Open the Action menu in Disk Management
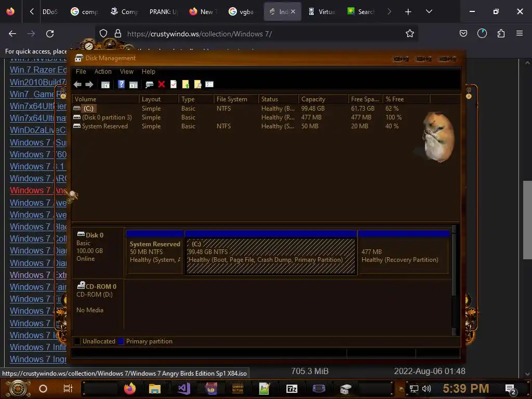532x399 pixels. (103, 72)
